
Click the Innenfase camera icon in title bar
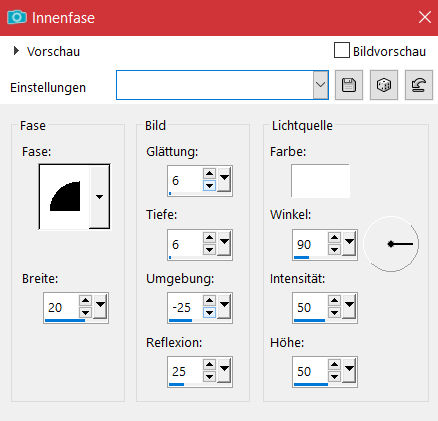[17, 17]
